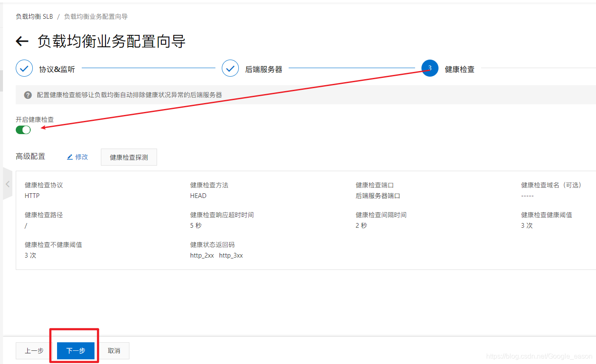Collapse the panel using the left-edge chevron
This screenshot has width=596, height=364.
8,183
